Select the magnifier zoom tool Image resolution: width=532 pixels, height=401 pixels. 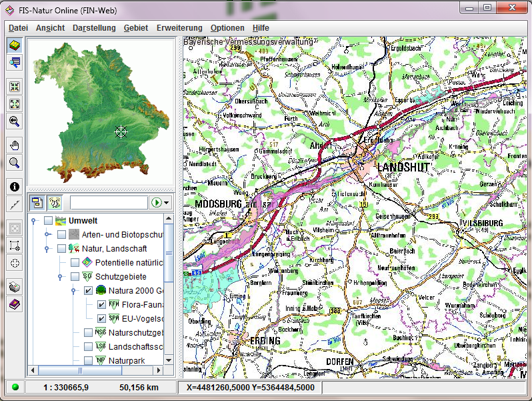coord(14,163)
